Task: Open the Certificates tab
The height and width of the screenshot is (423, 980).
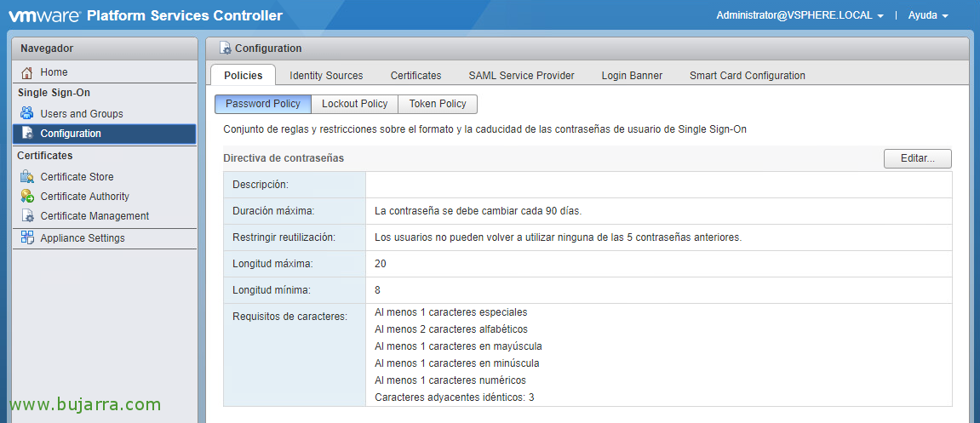Action: pos(415,76)
